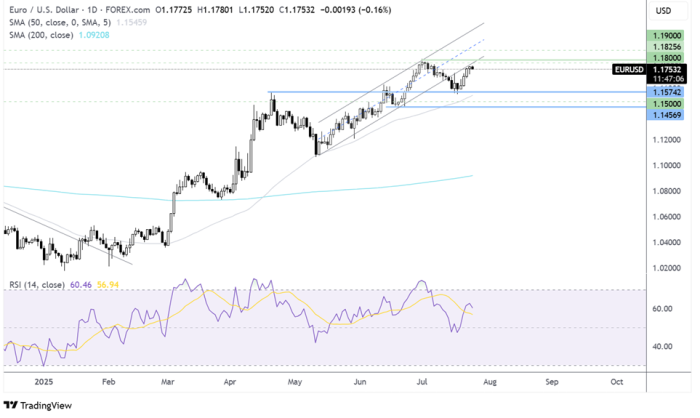The width and height of the screenshot is (700, 418).
Task: Open the USD currency selector
Action: 662,11
